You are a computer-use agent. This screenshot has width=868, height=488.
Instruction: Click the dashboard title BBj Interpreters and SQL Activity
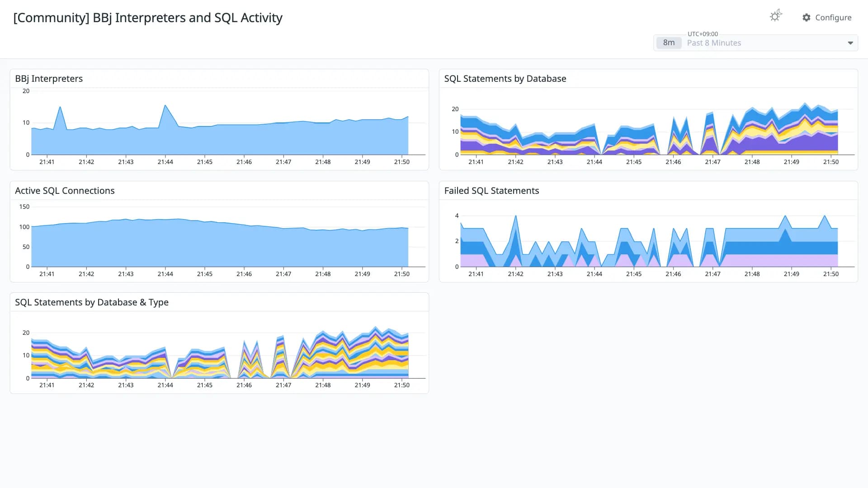(x=148, y=18)
